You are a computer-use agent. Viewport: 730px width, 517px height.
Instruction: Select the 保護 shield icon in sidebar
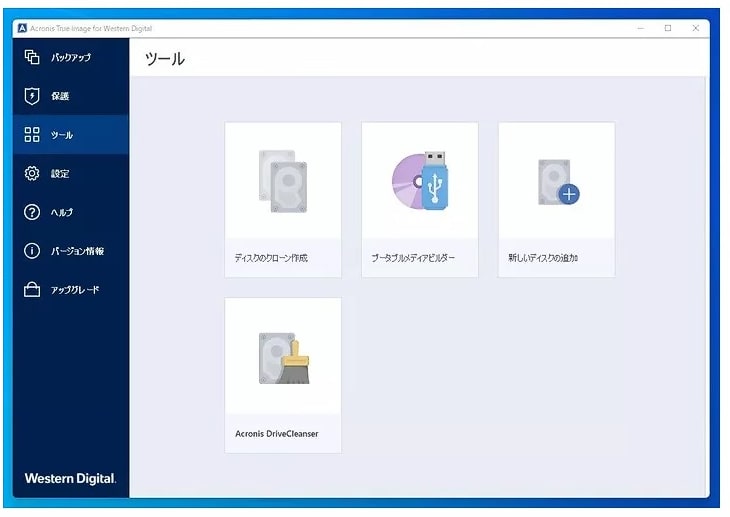coord(32,96)
